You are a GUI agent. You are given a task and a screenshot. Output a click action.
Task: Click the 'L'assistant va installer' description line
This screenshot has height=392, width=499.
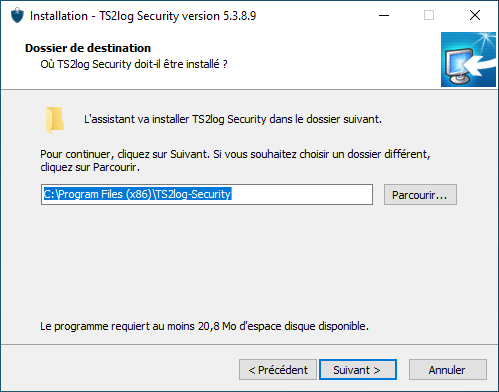[233, 119]
